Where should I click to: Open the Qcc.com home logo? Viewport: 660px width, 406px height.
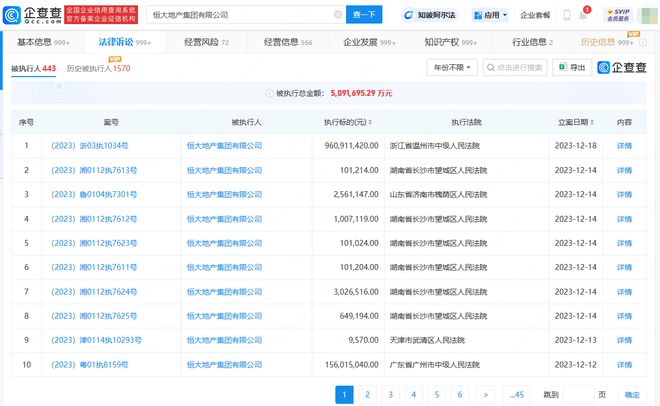[32, 15]
